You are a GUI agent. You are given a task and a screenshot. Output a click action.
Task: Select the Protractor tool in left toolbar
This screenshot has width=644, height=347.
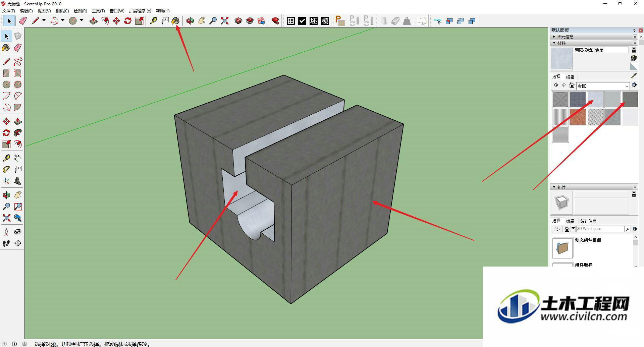click(x=6, y=170)
